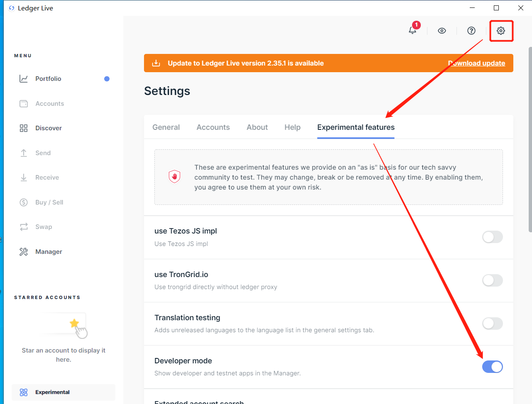532x404 pixels.
Task: Click the 'Developer mode' title
Action: tap(183, 361)
